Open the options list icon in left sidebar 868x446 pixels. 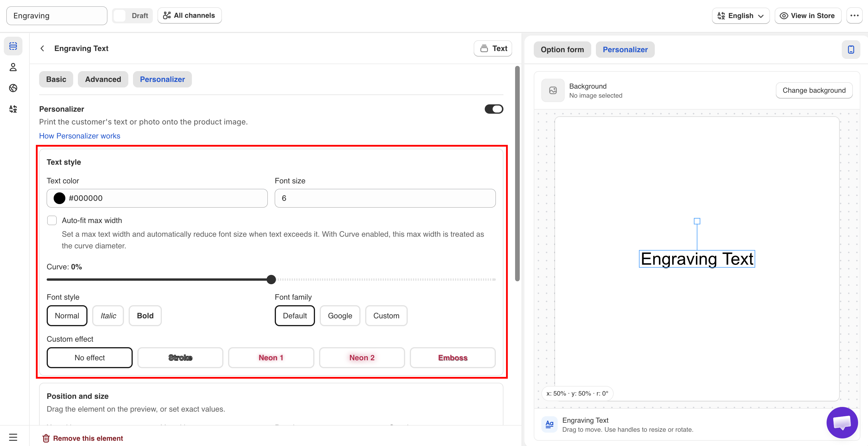coord(13,46)
